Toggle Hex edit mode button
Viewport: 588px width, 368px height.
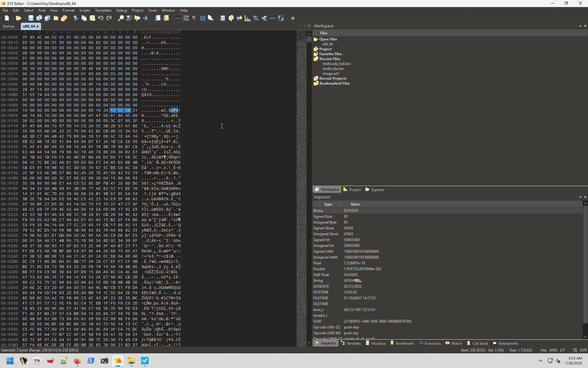(178, 18)
